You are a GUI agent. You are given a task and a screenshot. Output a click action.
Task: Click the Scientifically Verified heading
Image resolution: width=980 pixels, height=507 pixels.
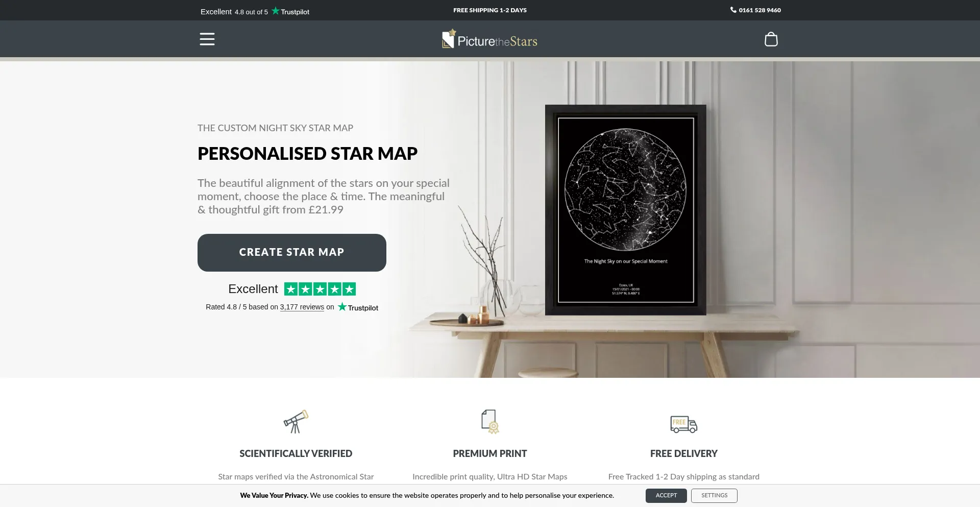tap(296, 453)
